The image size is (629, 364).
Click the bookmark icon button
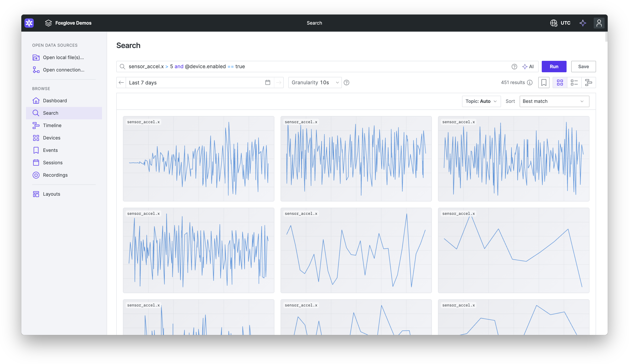[544, 83]
